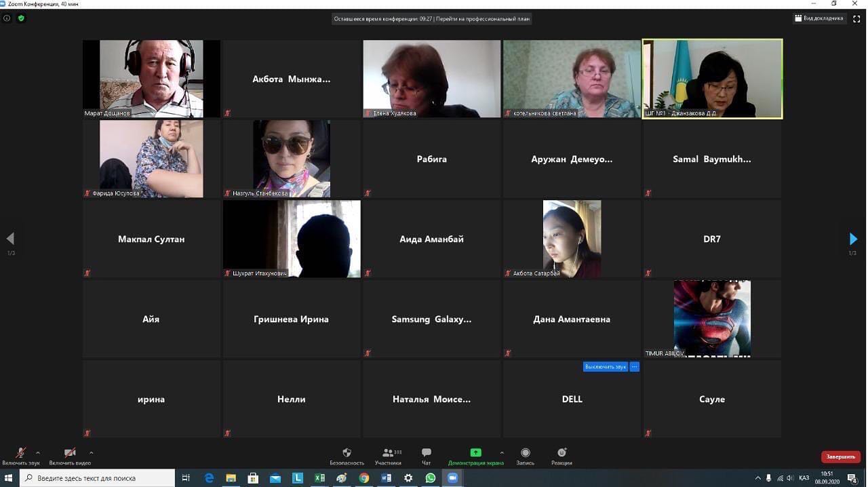Expand video options arrow beside camera

click(91, 452)
